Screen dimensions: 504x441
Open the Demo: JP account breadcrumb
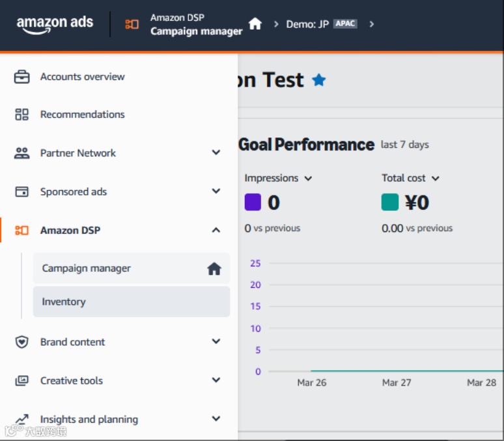307,24
